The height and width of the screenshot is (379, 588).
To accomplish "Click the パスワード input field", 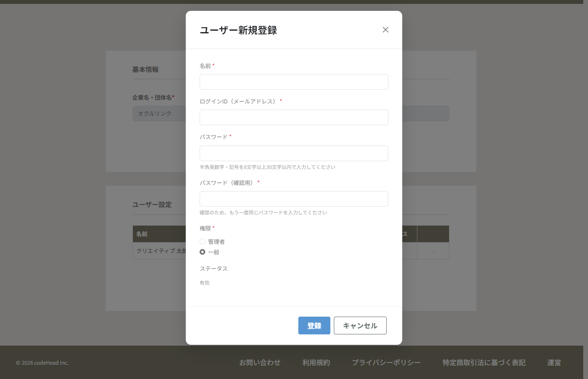I will [294, 153].
